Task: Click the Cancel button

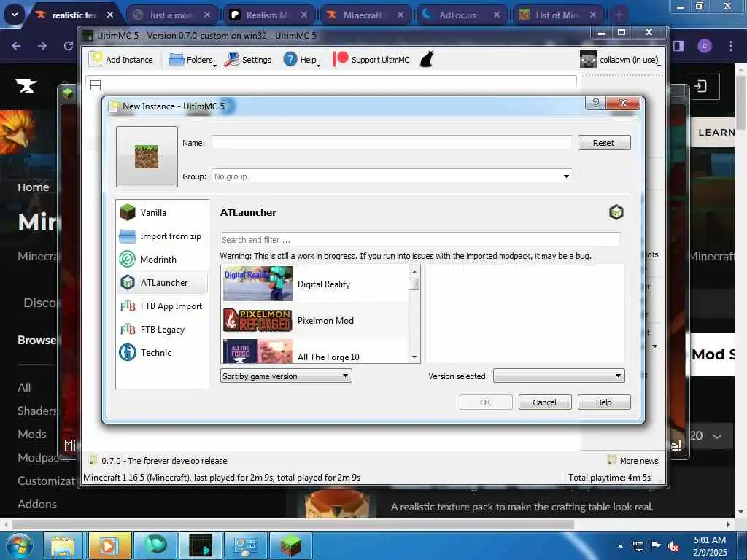Action: click(544, 402)
